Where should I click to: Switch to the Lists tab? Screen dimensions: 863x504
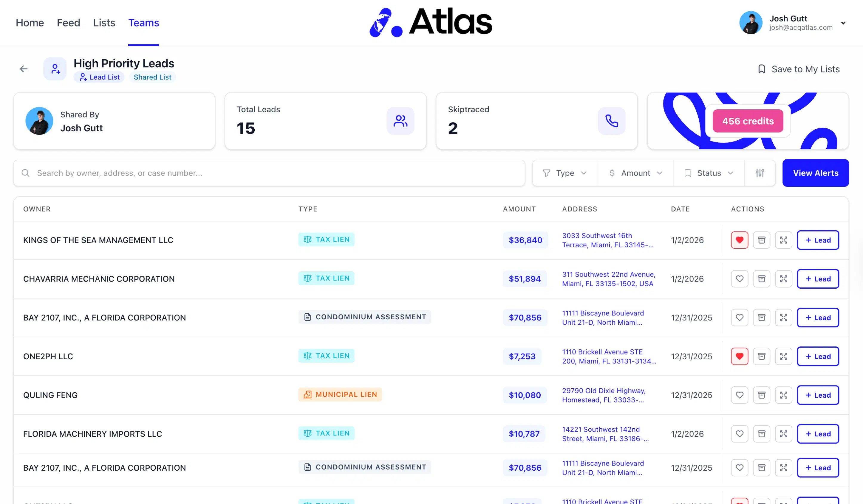click(x=104, y=23)
